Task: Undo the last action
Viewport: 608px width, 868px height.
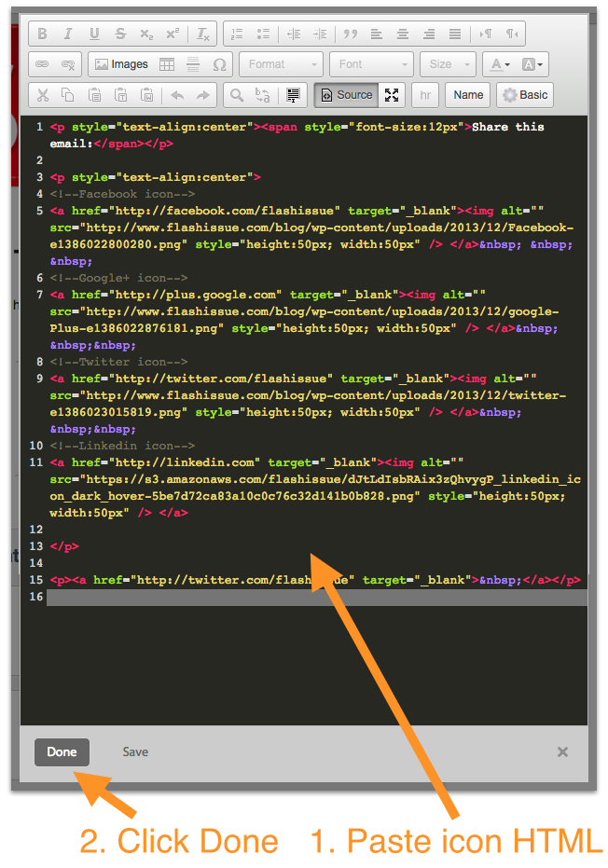Action: pyautogui.click(x=177, y=95)
